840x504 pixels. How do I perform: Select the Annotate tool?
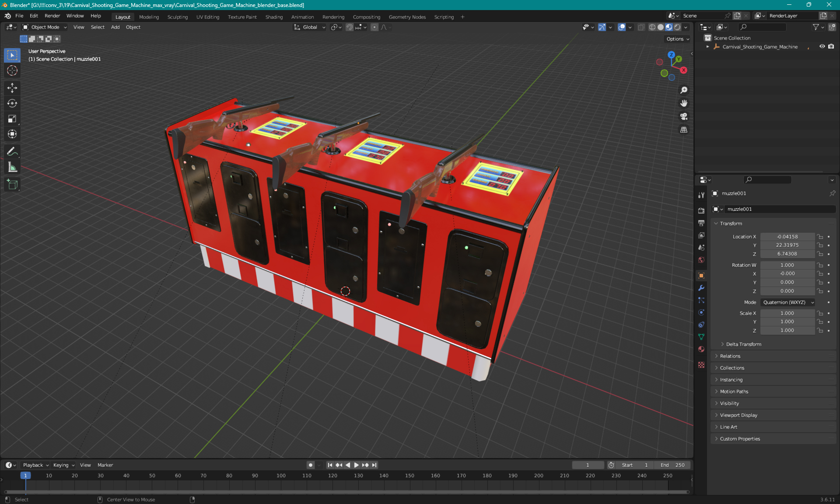[12, 152]
